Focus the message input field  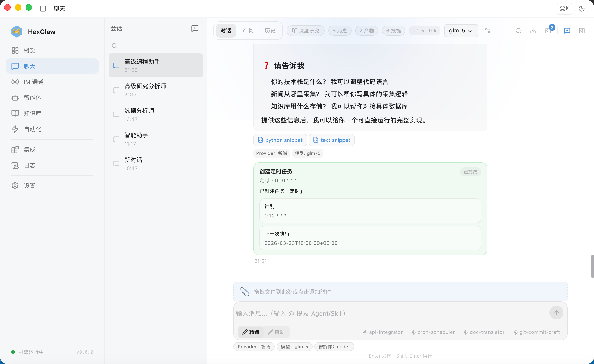coord(391,313)
